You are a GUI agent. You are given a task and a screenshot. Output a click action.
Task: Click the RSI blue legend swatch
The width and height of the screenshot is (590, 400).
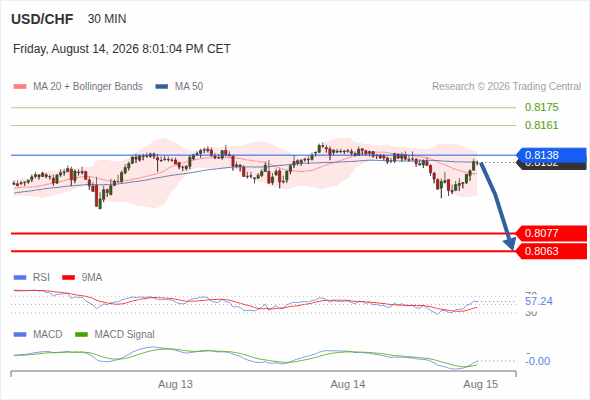[20, 278]
